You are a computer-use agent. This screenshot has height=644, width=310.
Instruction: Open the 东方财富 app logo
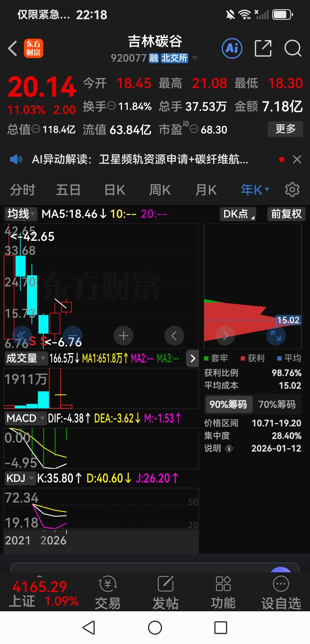[34, 48]
